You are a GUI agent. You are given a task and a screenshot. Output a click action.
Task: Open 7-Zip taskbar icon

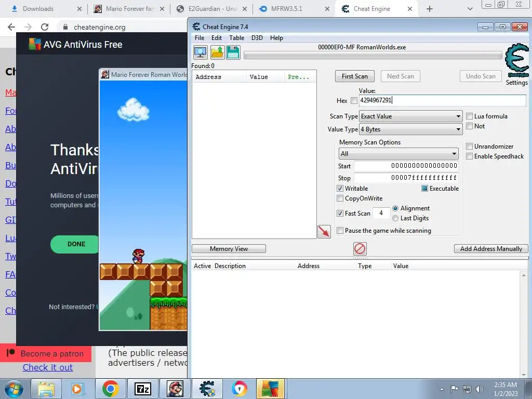pos(143,389)
